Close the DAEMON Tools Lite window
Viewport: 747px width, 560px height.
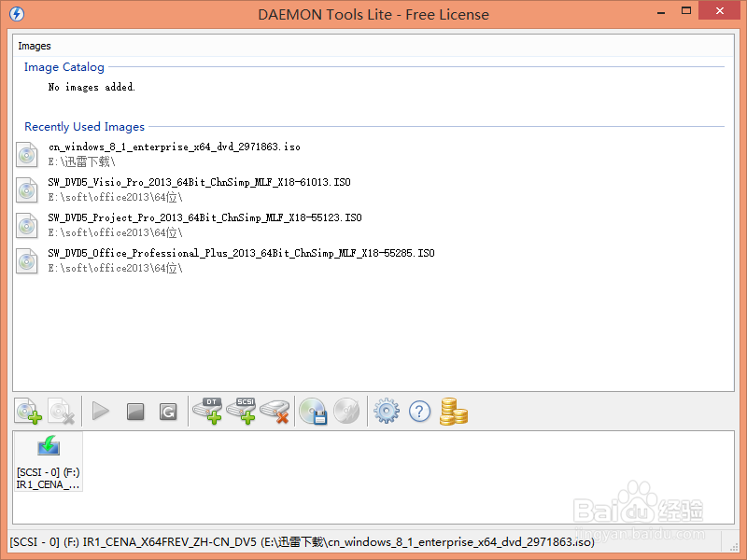coord(719,10)
